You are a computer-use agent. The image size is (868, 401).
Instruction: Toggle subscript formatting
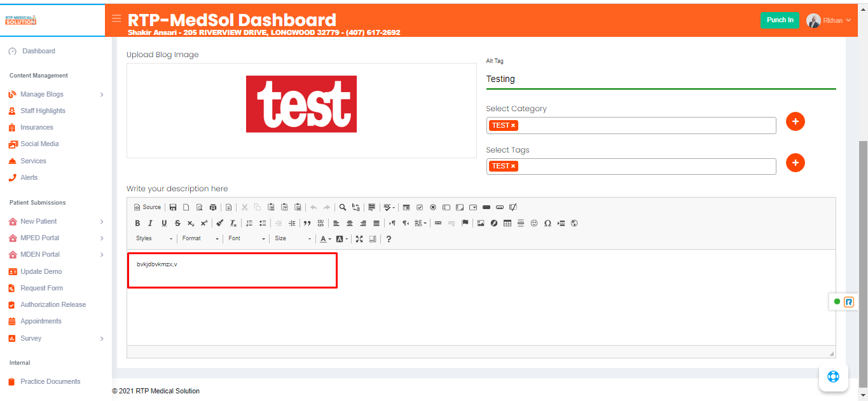click(x=191, y=223)
